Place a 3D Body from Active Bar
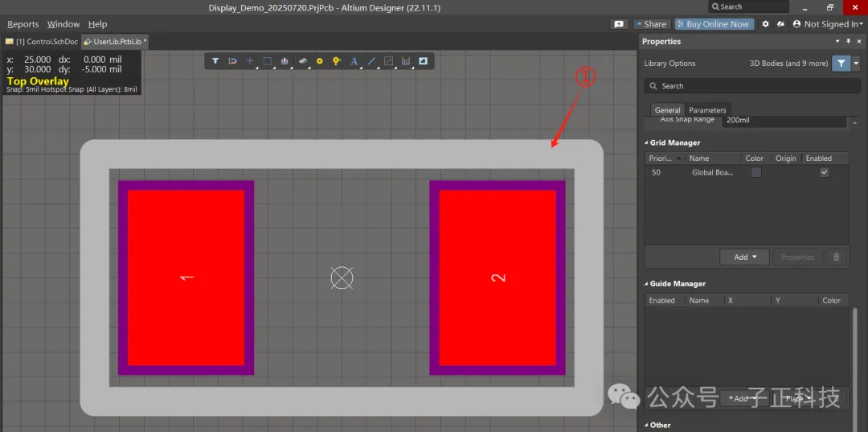 302,61
